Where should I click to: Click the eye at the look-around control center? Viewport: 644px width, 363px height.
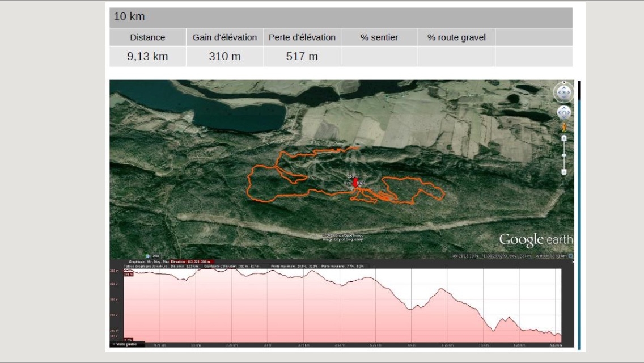click(563, 92)
